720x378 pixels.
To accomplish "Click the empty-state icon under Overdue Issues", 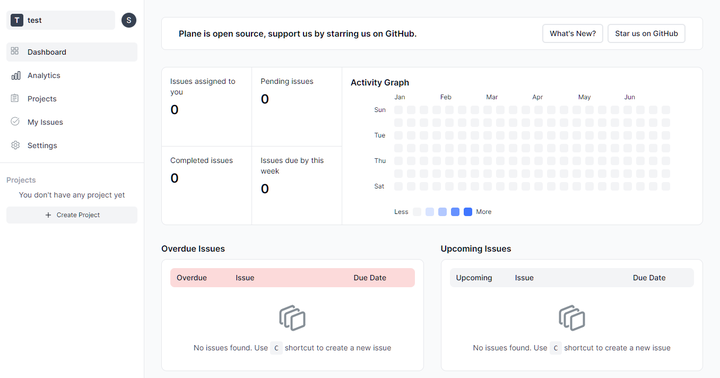I will pyautogui.click(x=292, y=318).
